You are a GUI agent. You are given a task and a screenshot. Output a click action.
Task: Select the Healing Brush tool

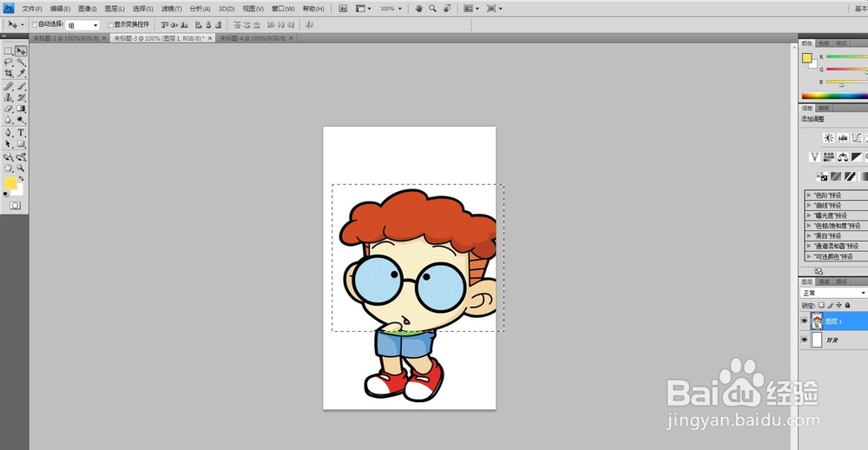pos(9,87)
